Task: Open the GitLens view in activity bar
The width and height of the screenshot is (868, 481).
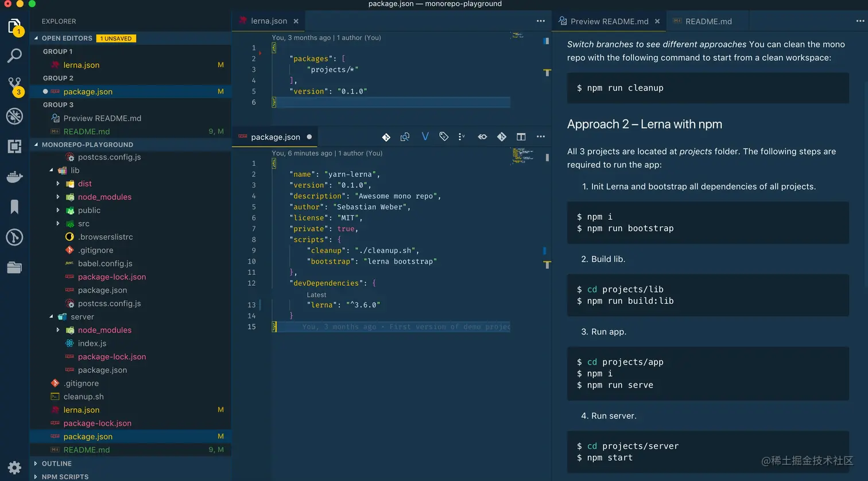Action: pos(14,237)
